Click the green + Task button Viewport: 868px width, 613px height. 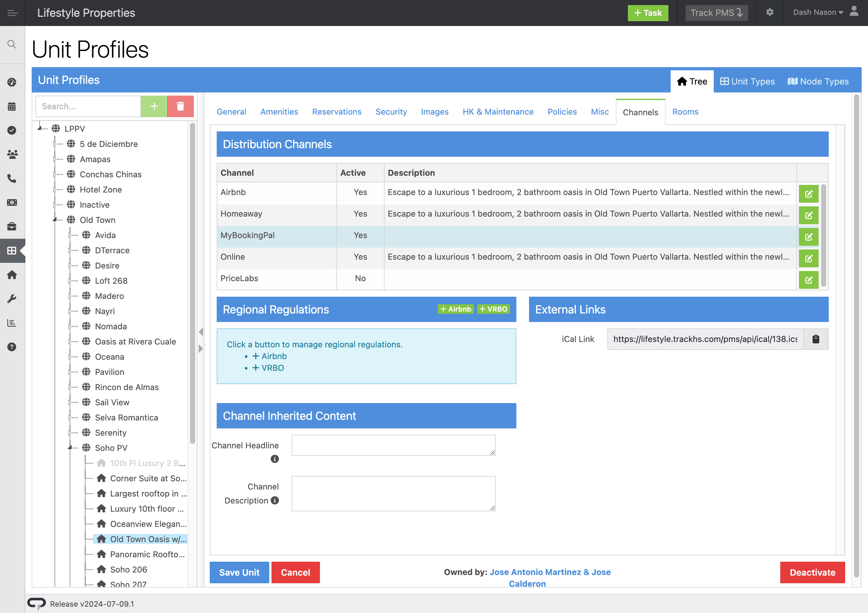pyautogui.click(x=648, y=13)
